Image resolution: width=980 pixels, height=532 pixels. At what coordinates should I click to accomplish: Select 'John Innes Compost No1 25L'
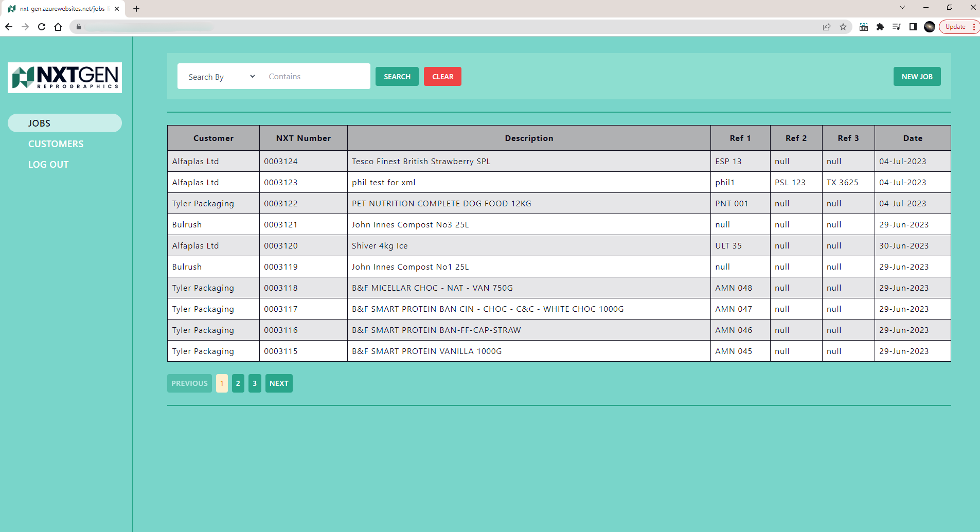(411, 267)
